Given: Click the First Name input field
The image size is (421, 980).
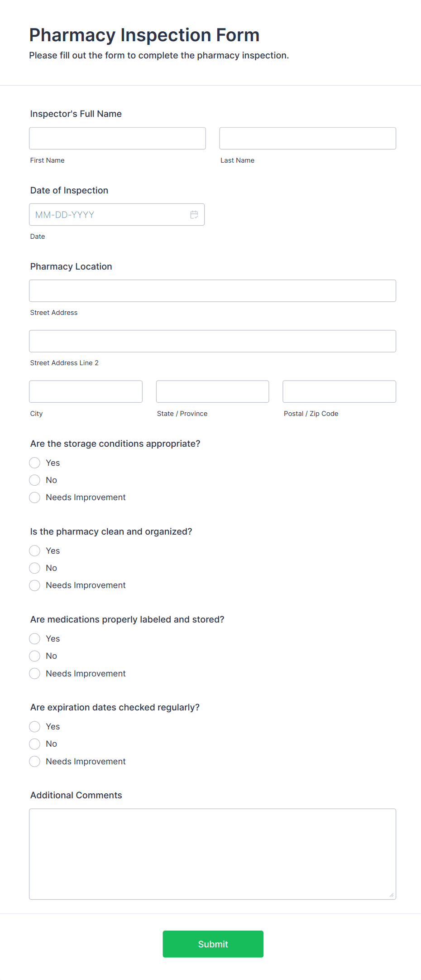Looking at the screenshot, I should [117, 138].
